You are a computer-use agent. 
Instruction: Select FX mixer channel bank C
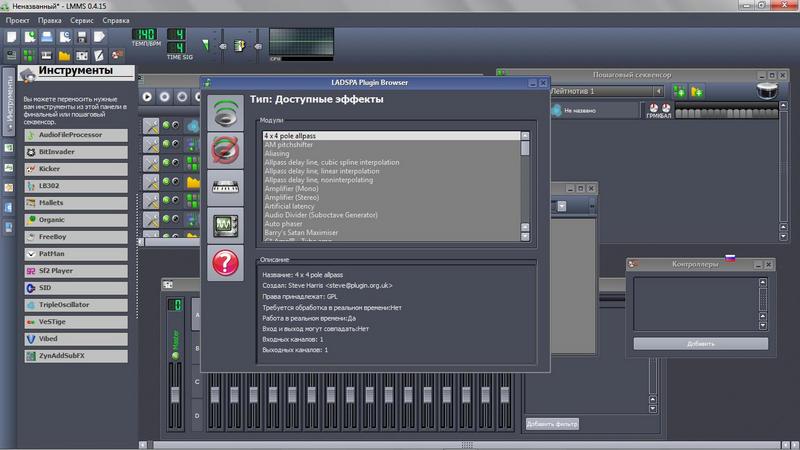(197, 382)
